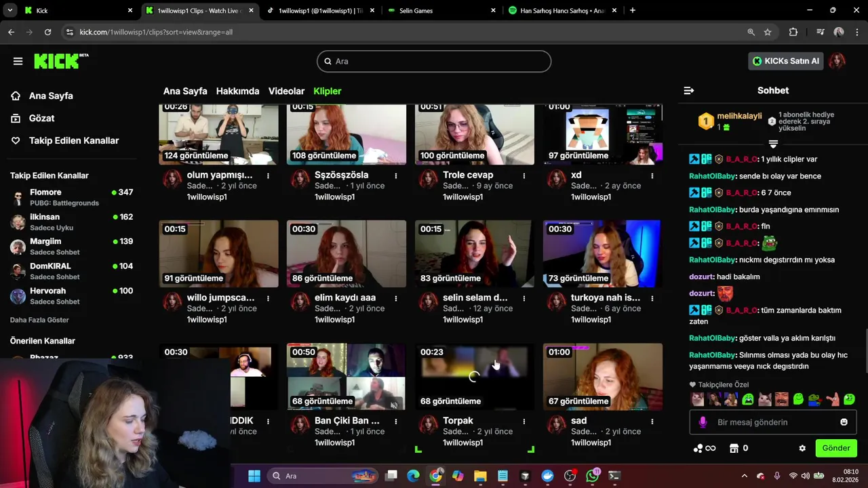The width and height of the screenshot is (868, 488).
Task: Open the profile avatar menu
Action: pos(837,61)
